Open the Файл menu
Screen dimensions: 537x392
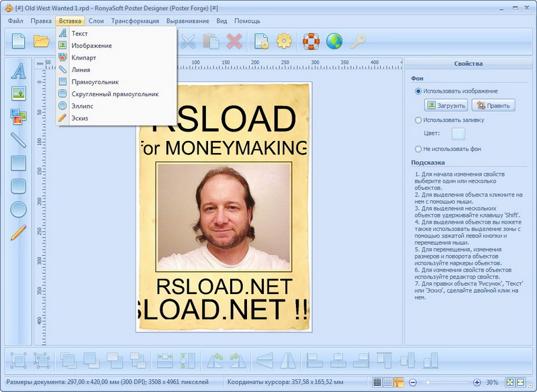pos(15,21)
